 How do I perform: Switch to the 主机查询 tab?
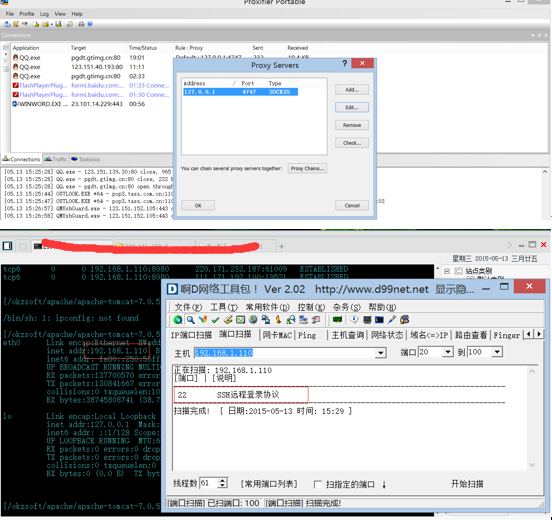click(348, 335)
